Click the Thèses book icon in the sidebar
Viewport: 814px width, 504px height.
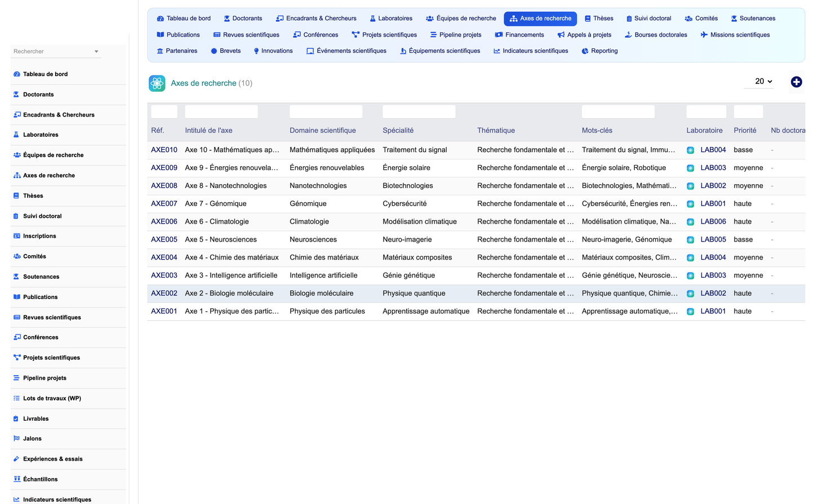tap(16, 196)
